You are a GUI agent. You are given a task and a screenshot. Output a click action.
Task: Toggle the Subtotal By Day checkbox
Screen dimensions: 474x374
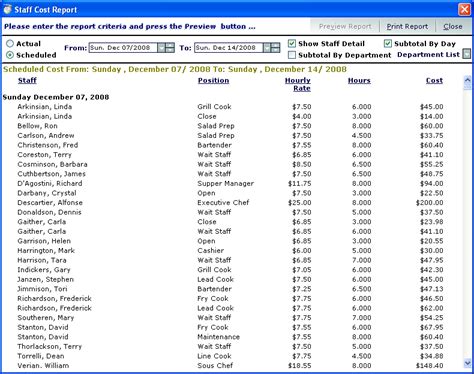pyautogui.click(x=388, y=44)
